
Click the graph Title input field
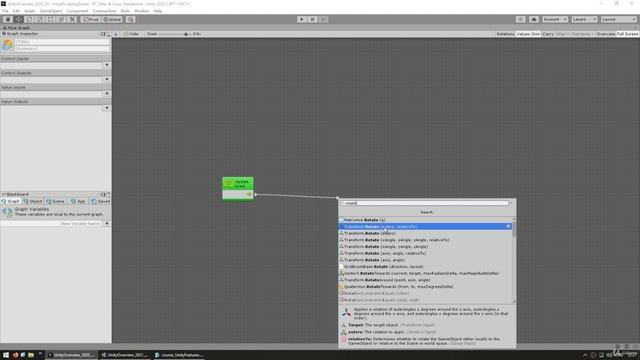click(62, 42)
